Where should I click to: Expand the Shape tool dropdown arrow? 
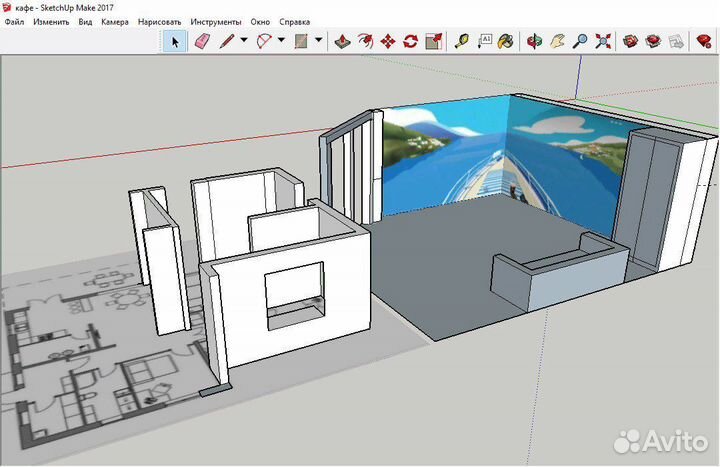click(318, 41)
